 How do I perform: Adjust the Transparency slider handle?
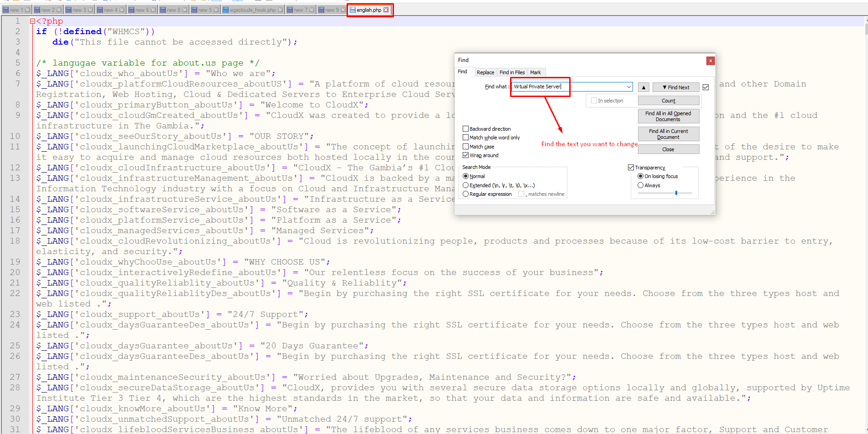point(676,193)
